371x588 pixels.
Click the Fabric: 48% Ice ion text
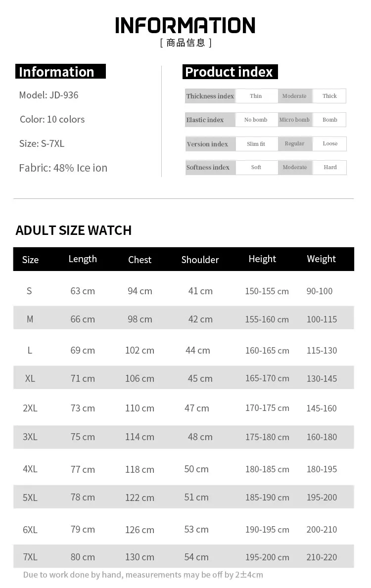click(63, 168)
